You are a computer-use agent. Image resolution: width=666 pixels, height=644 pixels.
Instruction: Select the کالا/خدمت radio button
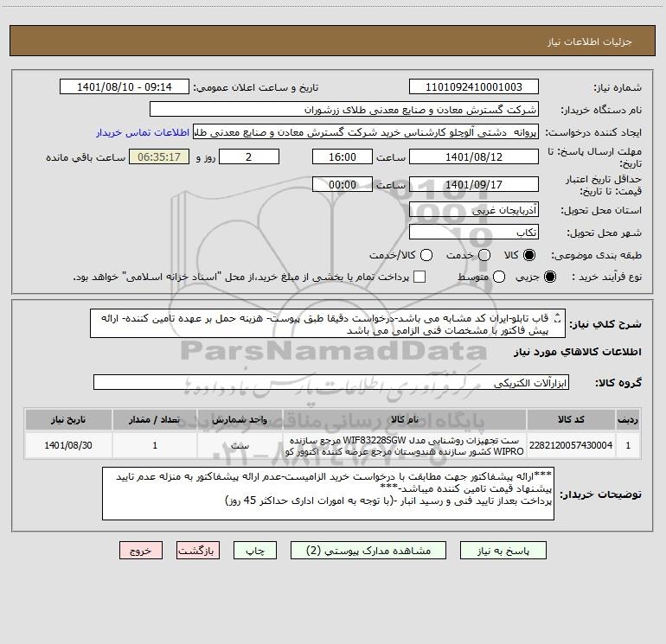[x=426, y=255]
